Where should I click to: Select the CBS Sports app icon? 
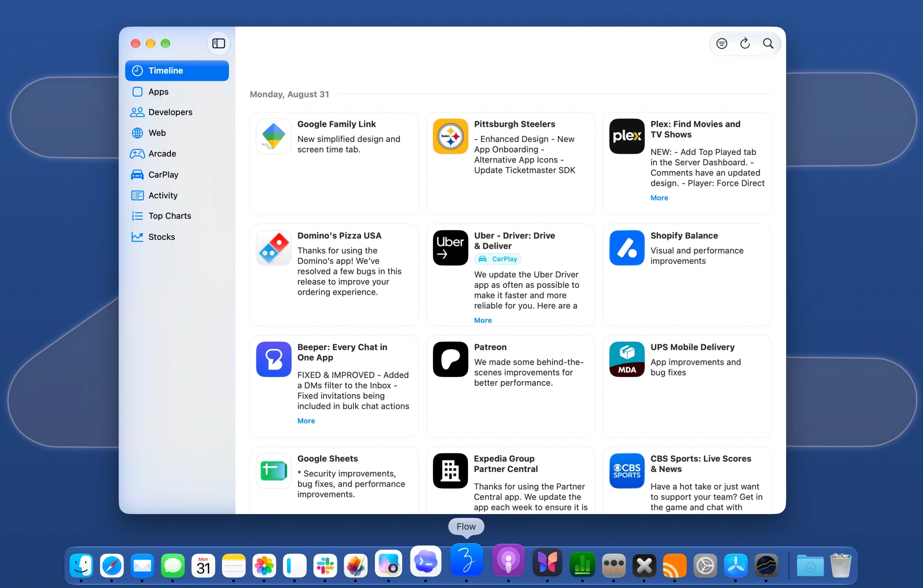[627, 471]
